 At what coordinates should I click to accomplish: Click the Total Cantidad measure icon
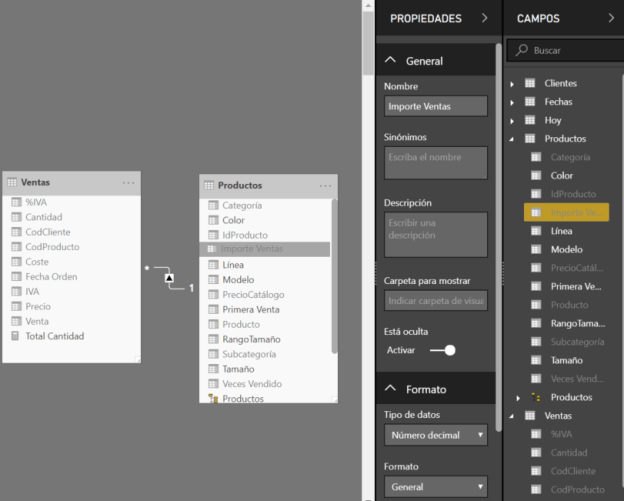point(16,337)
